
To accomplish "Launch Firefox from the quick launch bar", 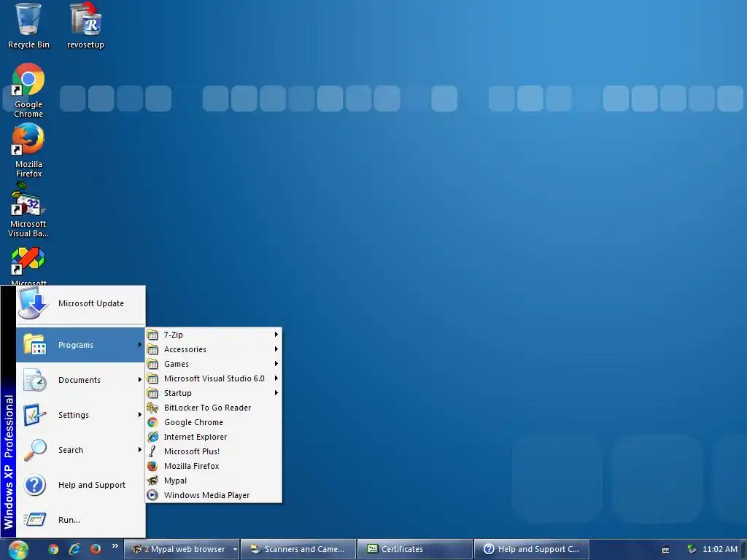I will [96, 549].
